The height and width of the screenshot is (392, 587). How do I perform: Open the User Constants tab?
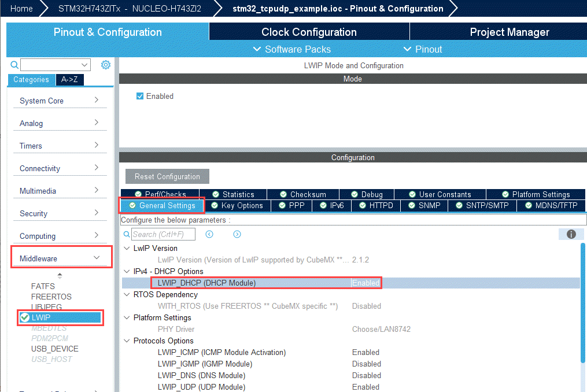pyautogui.click(x=440, y=194)
